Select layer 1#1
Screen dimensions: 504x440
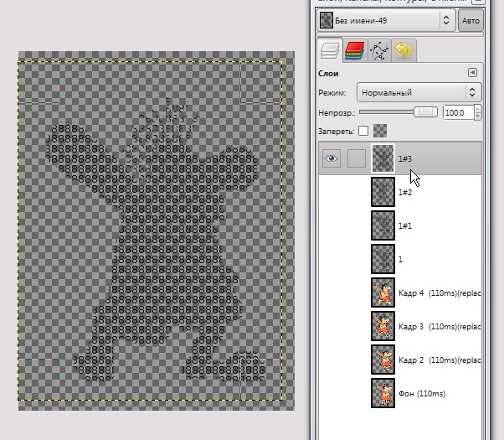pyautogui.click(x=400, y=225)
